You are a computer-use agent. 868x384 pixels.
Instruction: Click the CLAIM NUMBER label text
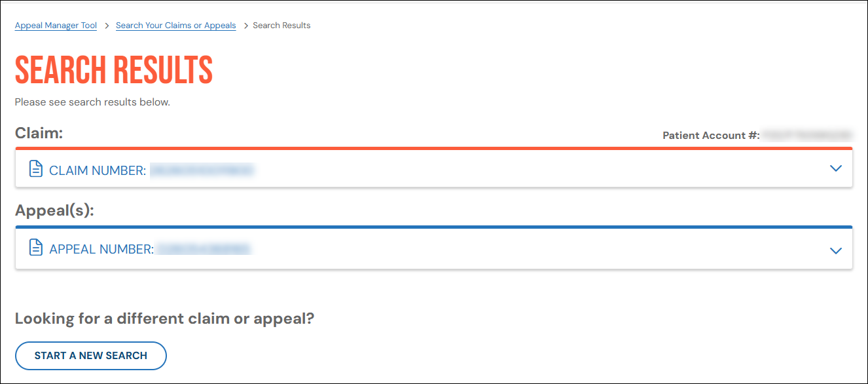click(98, 170)
